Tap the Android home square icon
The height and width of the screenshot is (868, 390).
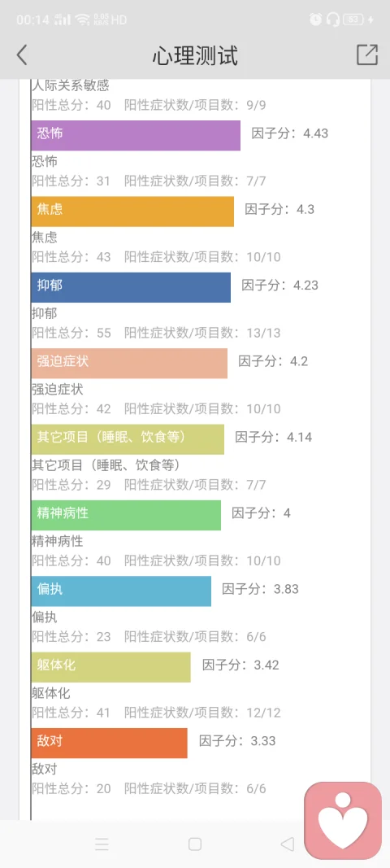(195, 844)
